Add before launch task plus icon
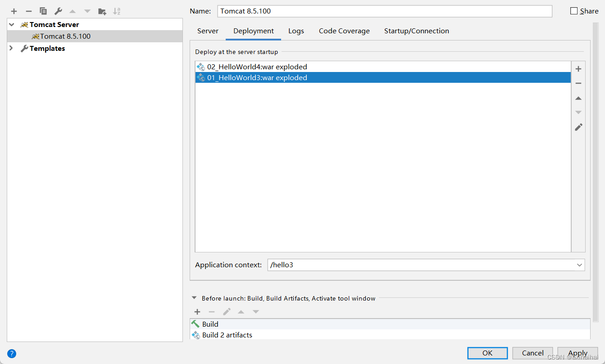 [x=197, y=312]
